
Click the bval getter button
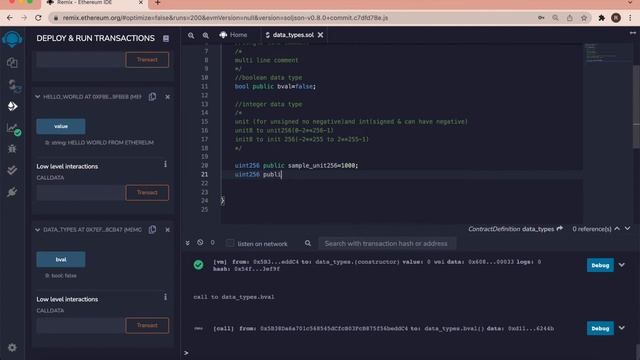click(61, 259)
